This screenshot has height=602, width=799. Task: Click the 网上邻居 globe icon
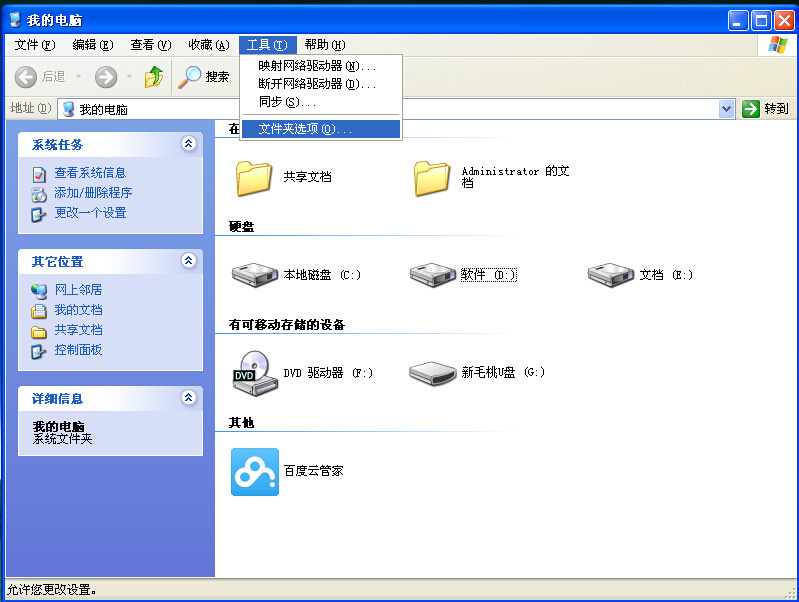tap(39, 291)
